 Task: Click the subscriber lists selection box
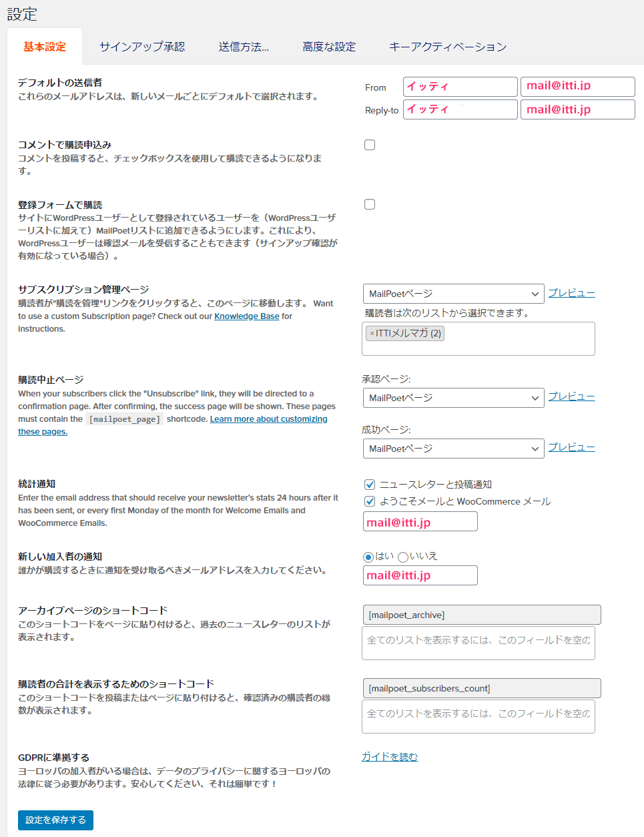pos(478,338)
